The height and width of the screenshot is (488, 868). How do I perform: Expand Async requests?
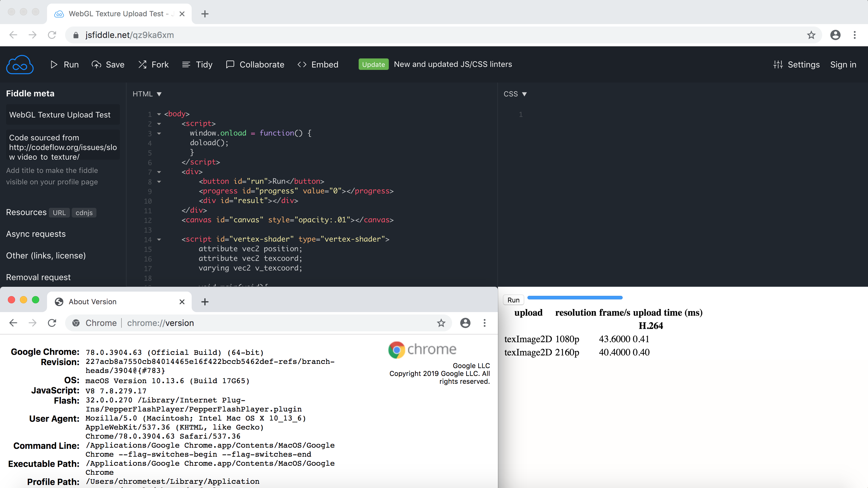click(36, 234)
